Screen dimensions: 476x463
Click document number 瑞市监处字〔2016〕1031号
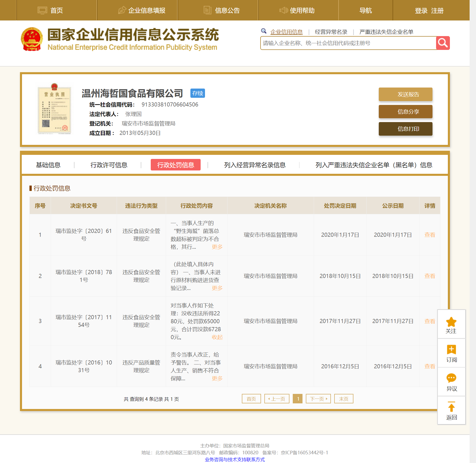(84, 367)
